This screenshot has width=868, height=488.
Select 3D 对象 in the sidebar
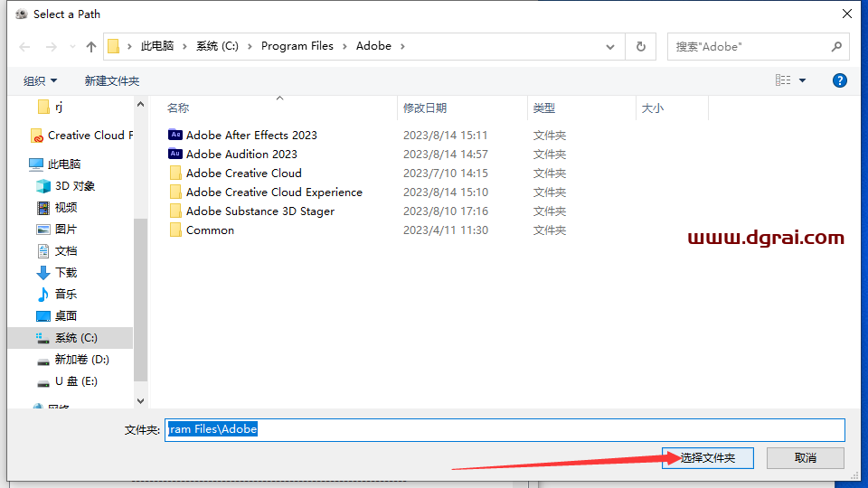(x=74, y=185)
